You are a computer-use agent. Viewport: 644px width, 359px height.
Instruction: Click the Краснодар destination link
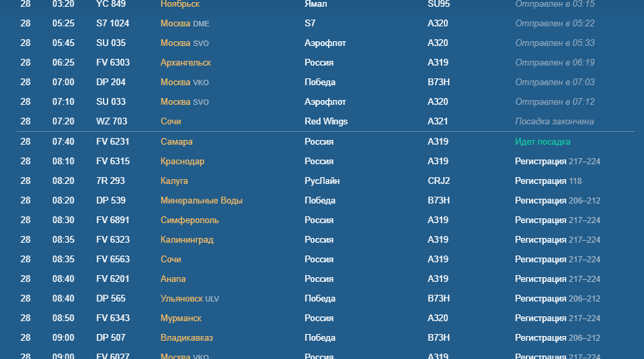183,161
